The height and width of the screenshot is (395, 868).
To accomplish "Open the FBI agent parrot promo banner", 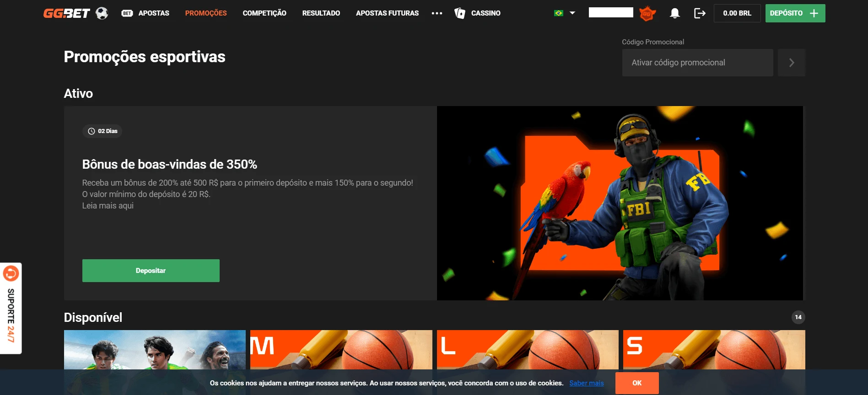I will coord(620,203).
